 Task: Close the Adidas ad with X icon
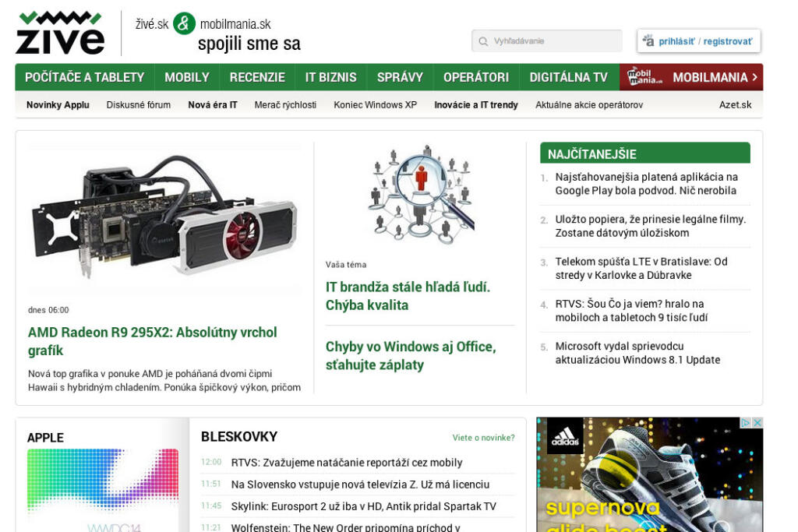coord(757,423)
